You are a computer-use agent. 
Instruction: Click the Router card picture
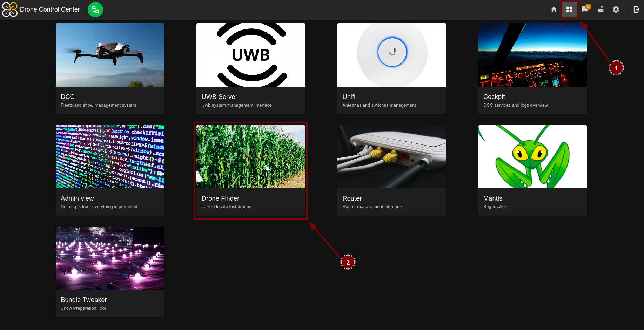[391, 157]
